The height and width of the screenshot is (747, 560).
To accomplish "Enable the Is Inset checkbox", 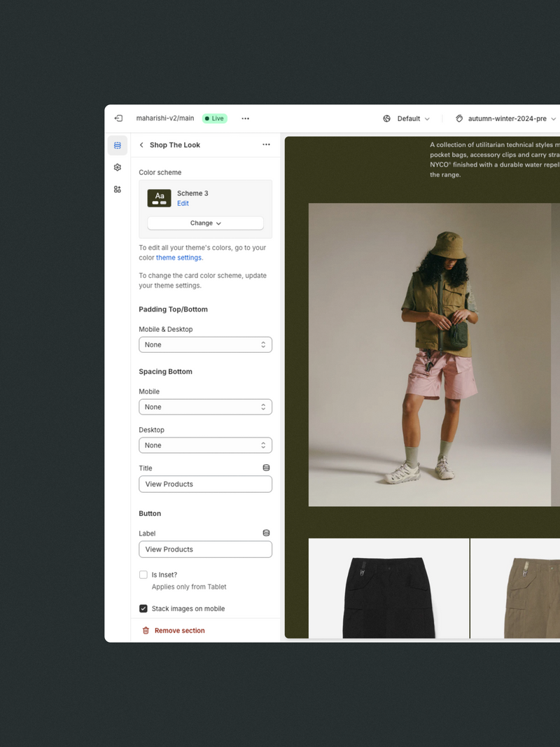I will pyautogui.click(x=143, y=575).
